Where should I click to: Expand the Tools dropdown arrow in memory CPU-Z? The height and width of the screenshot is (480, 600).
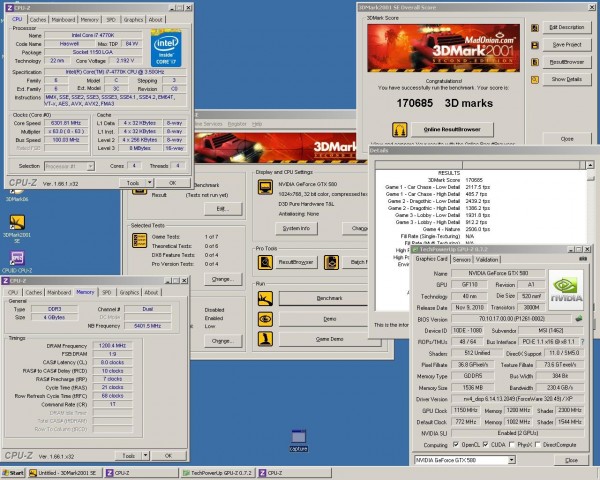click(x=145, y=456)
